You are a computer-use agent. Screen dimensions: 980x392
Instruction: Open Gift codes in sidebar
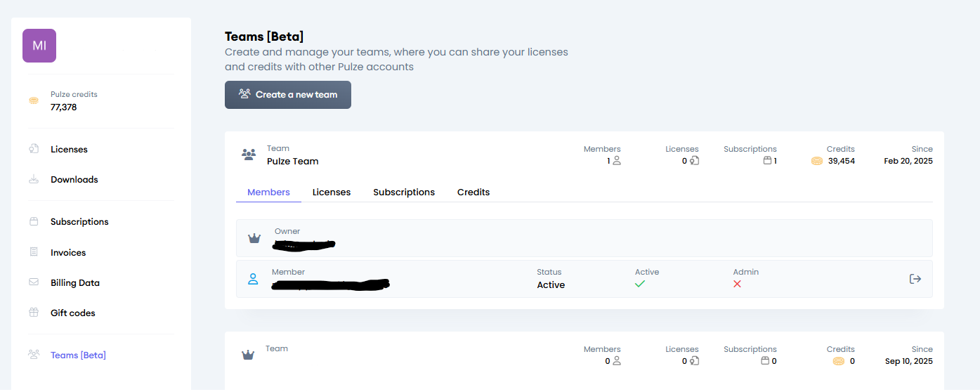click(x=72, y=313)
